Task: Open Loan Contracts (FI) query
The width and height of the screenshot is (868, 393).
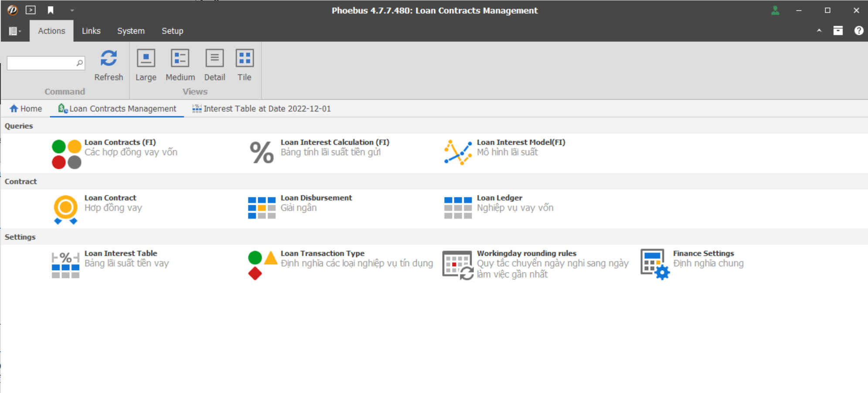Action: tap(67, 154)
